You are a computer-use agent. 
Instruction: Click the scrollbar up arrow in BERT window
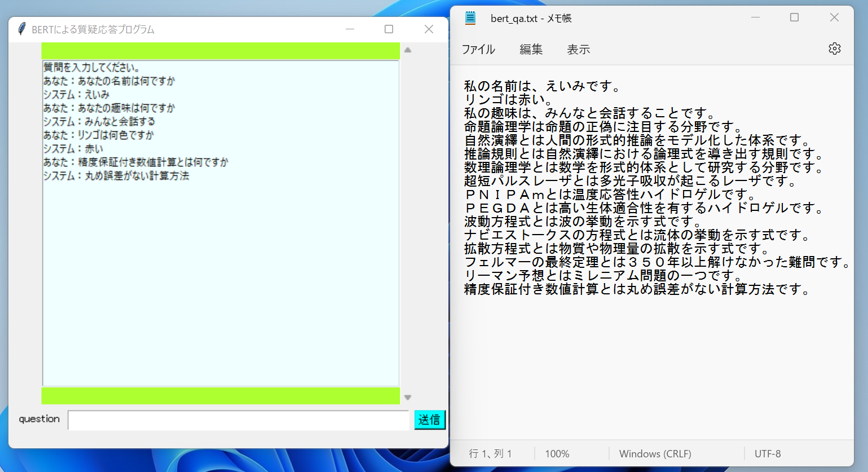tap(408, 50)
